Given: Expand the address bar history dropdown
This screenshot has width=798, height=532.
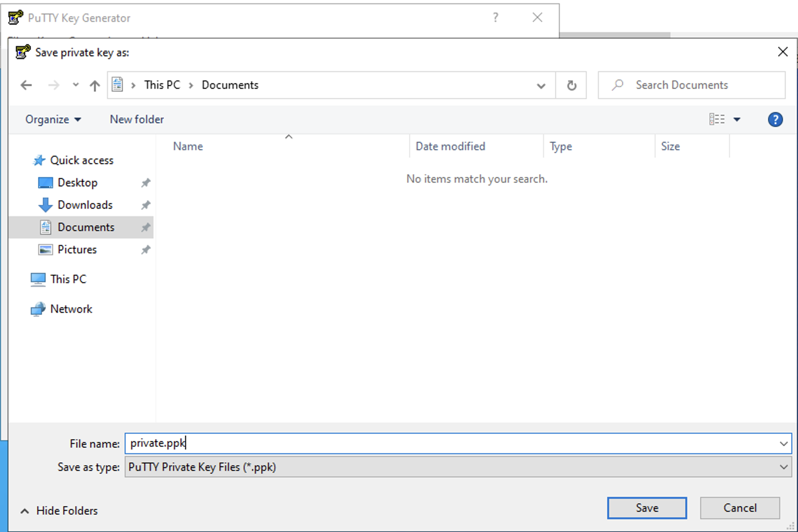Looking at the screenshot, I should pyautogui.click(x=541, y=86).
